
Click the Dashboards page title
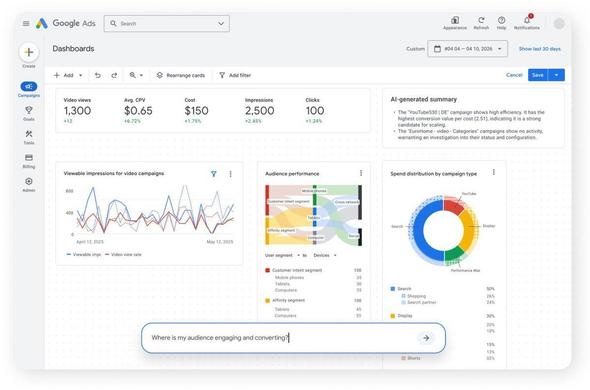coord(73,49)
